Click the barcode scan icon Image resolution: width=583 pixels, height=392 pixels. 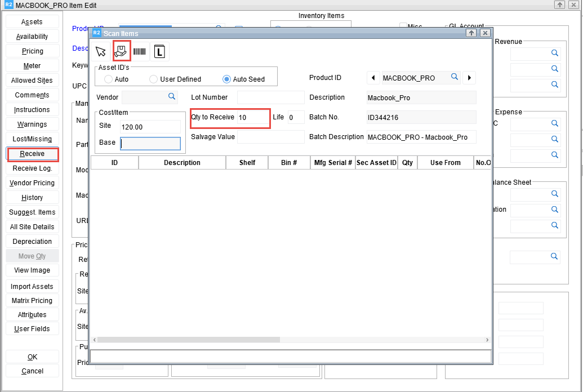point(140,52)
